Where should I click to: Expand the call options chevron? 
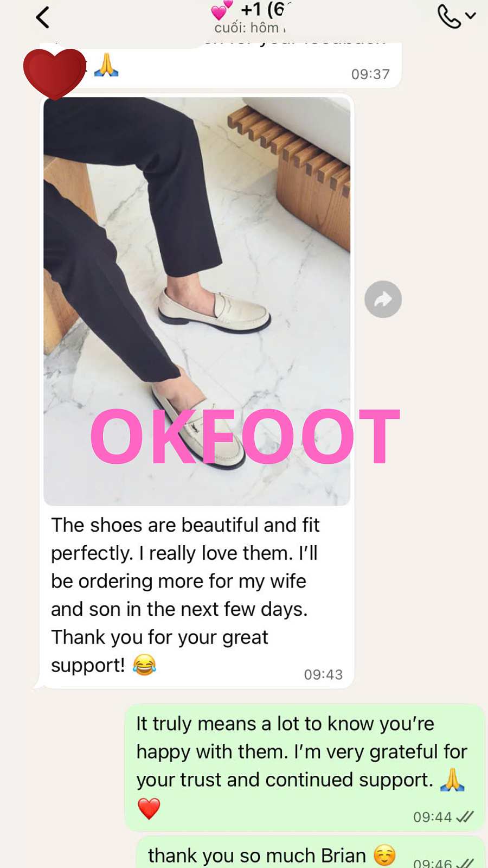coord(471,16)
